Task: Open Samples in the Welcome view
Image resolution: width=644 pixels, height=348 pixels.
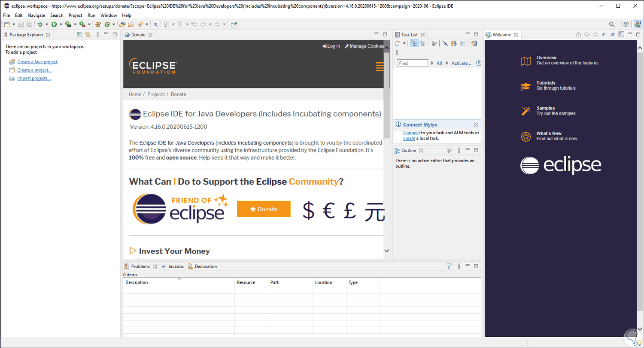Action: point(548,111)
